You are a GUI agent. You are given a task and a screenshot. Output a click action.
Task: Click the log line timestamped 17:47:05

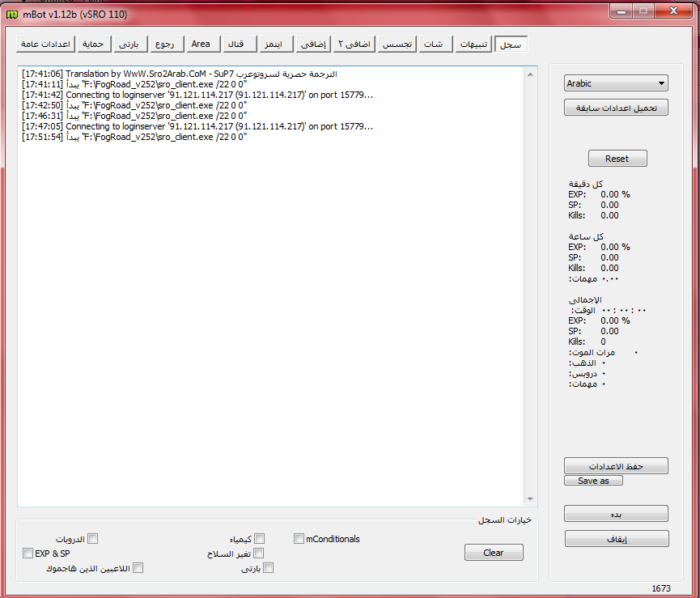[197, 126]
